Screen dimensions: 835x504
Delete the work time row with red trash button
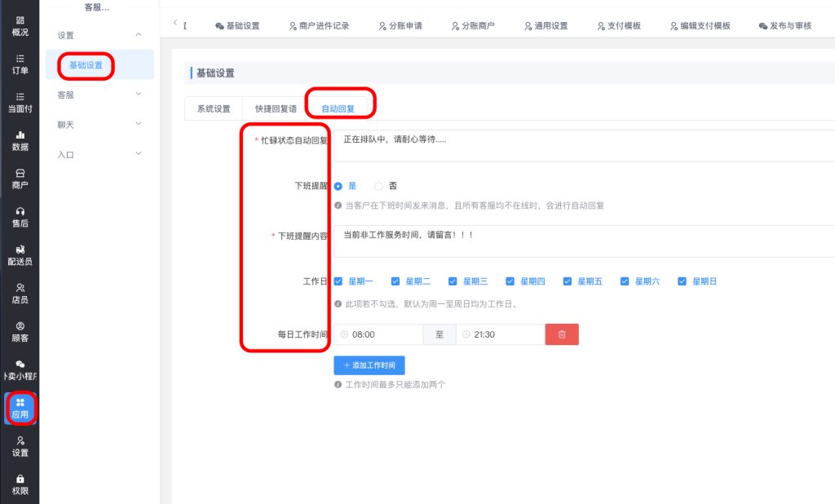(x=561, y=334)
